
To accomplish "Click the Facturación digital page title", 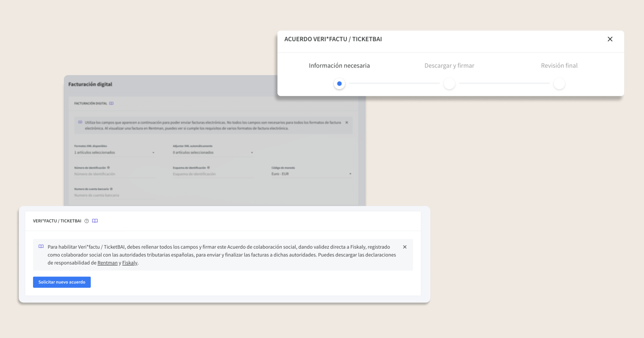I will pyautogui.click(x=90, y=84).
